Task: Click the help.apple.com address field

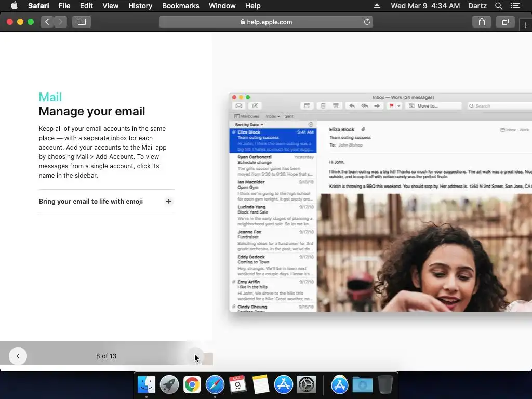Action: pos(266,22)
